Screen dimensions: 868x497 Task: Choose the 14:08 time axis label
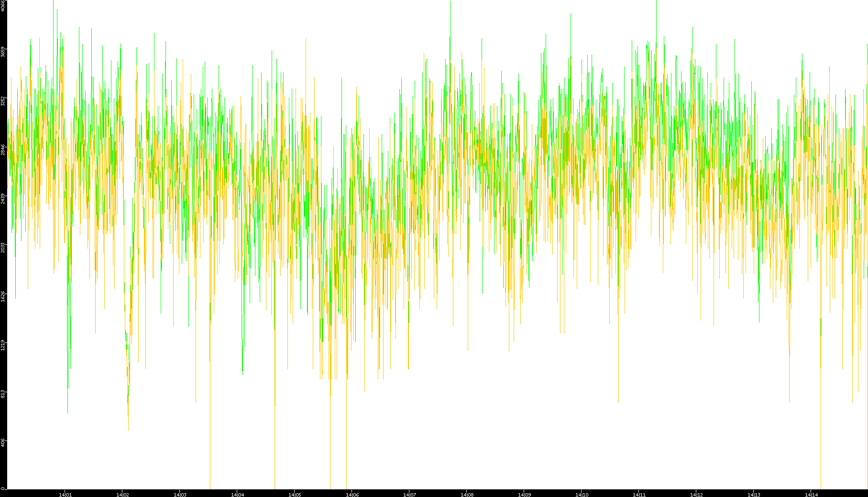[467, 495]
